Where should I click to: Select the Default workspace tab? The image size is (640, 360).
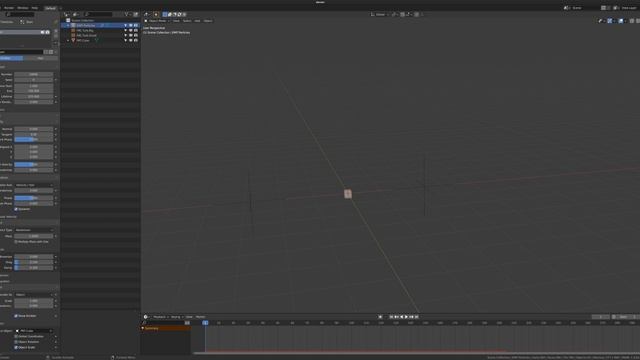click(x=50, y=8)
